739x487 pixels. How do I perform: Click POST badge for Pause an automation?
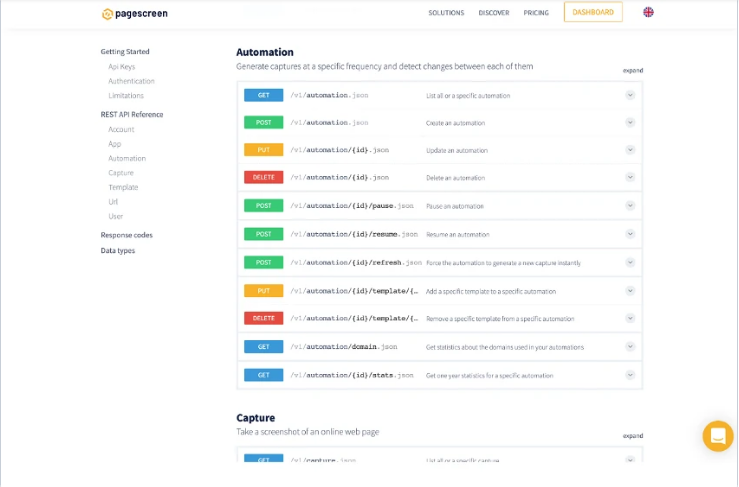tap(263, 206)
